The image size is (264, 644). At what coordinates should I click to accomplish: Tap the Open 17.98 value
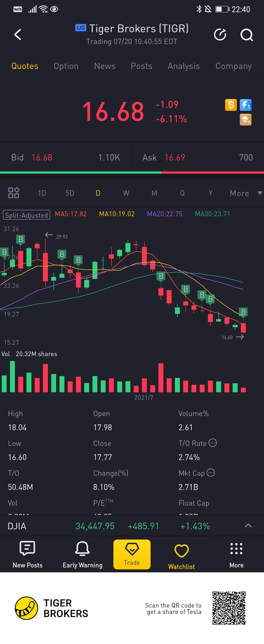tap(102, 428)
